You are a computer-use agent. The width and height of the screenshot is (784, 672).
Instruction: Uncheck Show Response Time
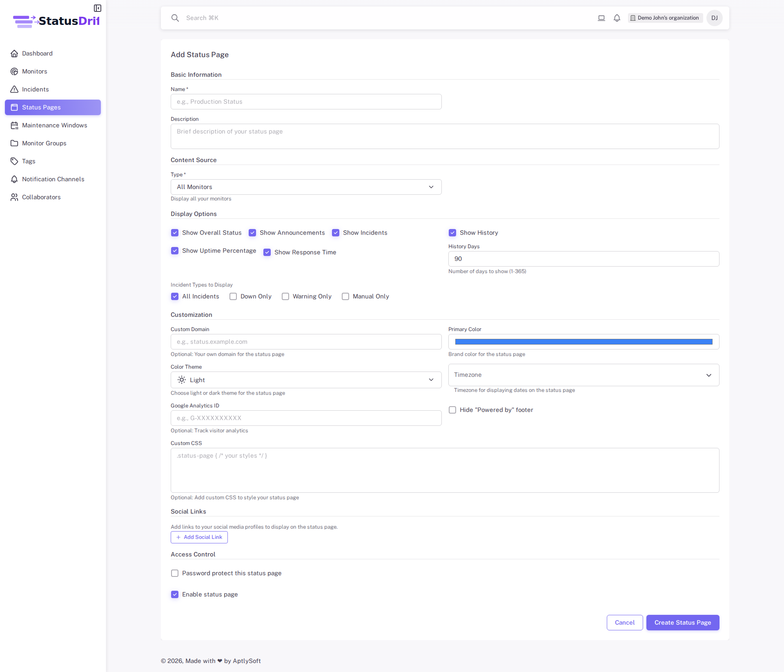click(267, 252)
